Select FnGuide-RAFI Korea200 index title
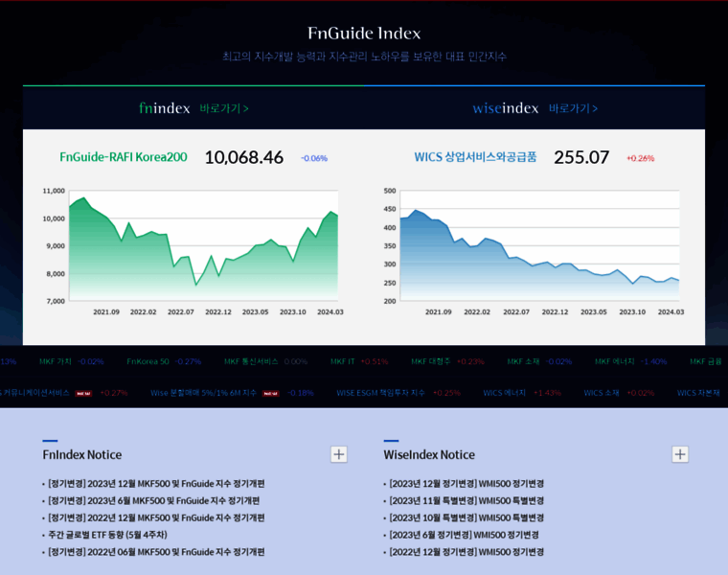The height and width of the screenshot is (575, 728). 124,157
